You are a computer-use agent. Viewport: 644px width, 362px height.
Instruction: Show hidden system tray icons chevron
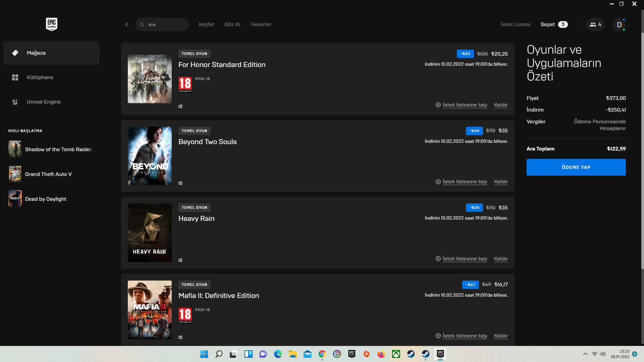[x=585, y=354]
